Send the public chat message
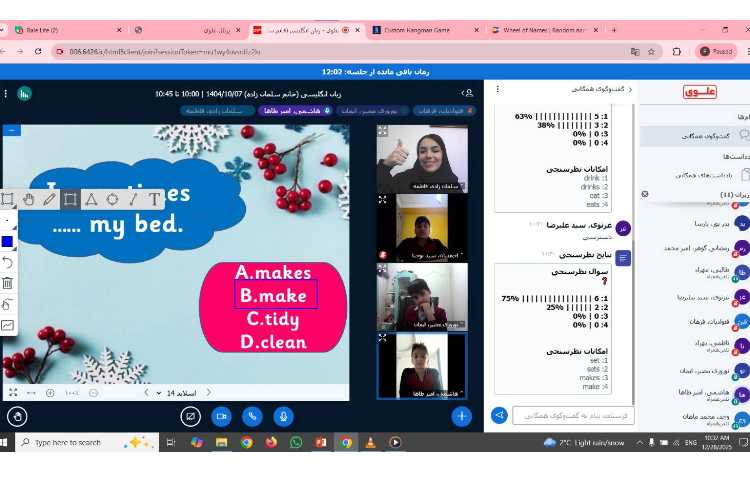 [x=499, y=415]
